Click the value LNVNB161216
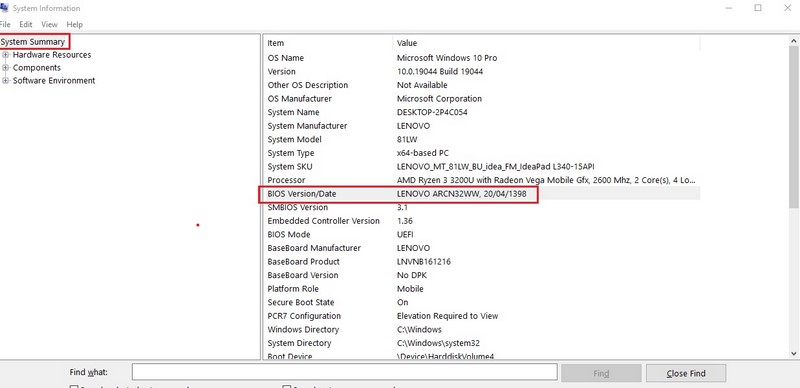 [424, 261]
